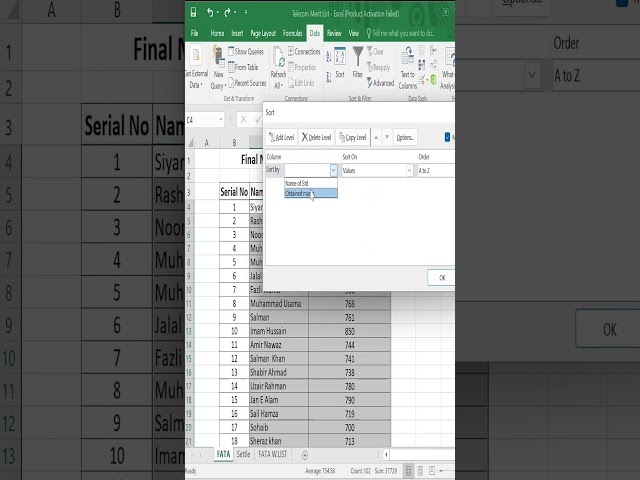Click the Tell me what you want search box

(400, 33)
